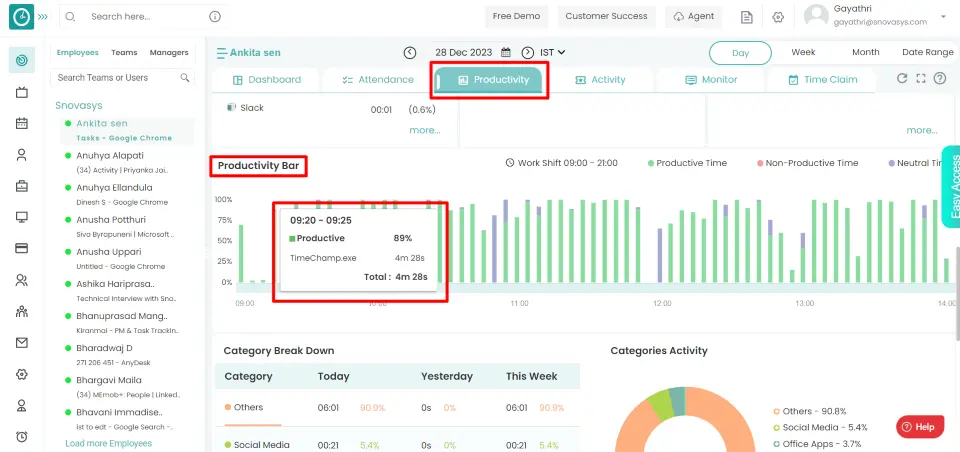Open the Easy Access side tab
The height and width of the screenshot is (452, 960).
coord(951,187)
